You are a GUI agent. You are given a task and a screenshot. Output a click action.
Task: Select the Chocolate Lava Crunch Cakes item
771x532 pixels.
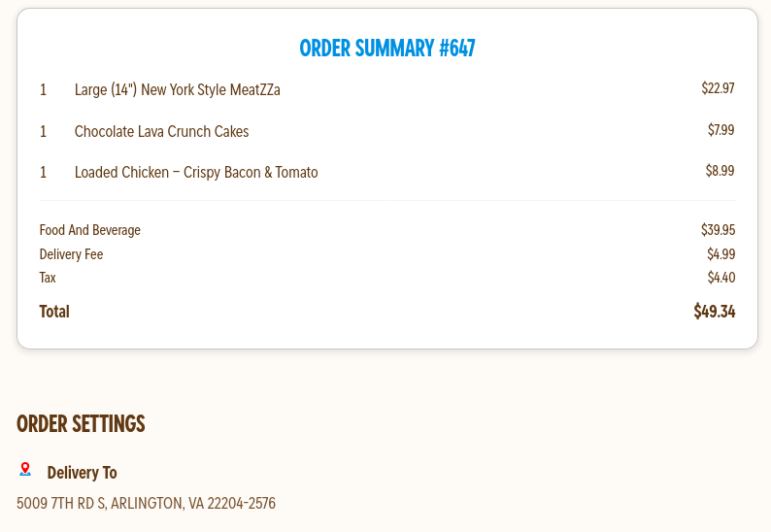coord(161,131)
